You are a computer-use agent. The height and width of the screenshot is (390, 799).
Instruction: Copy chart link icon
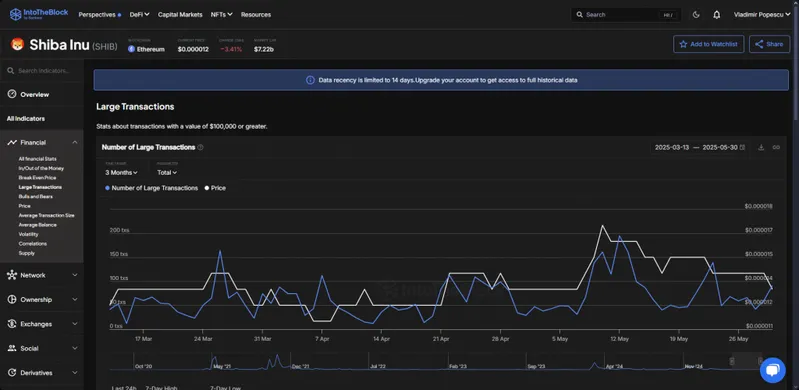tap(776, 147)
